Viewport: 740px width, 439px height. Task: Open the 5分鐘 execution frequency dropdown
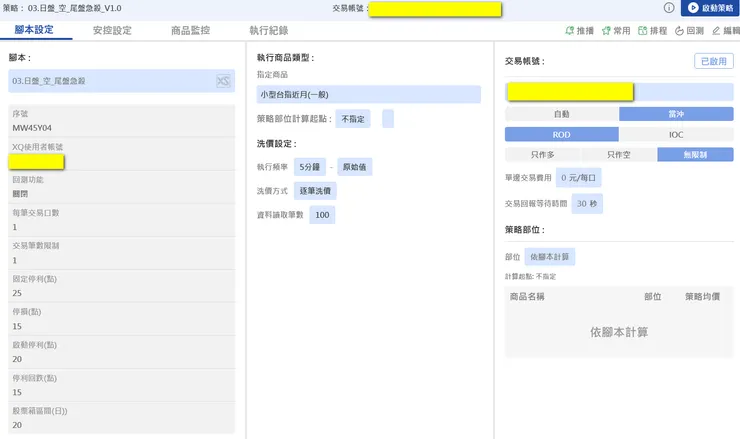pyautogui.click(x=310, y=167)
